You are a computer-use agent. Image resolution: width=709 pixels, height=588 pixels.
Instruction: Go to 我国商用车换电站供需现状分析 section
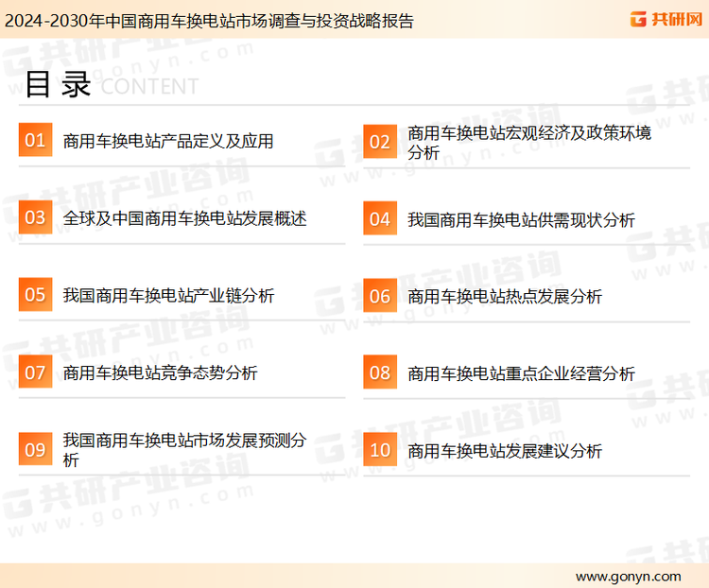click(521, 219)
